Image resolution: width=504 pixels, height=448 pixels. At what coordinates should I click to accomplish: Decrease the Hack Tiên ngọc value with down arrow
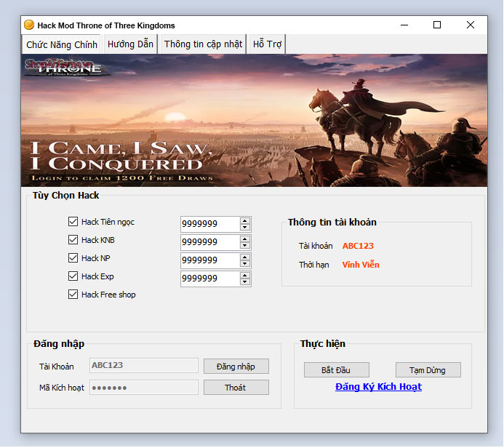[x=245, y=227]
